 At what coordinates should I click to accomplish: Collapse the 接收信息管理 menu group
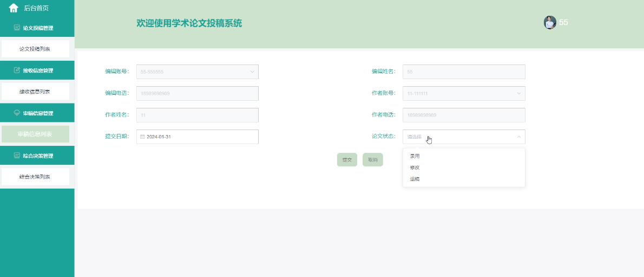point(37,70)
